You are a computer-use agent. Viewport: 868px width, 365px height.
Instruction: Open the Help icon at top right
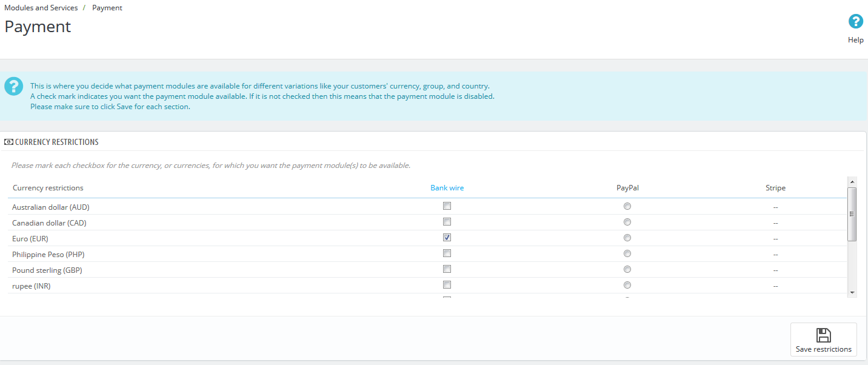pyautogui.click(x=855, y=22)
